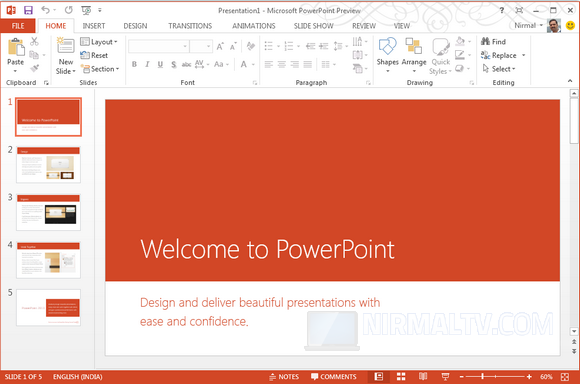The width and height of the screenshot is (580, 384).
Task: Click the smiley feedback icon
Action: tap(570, 26)
